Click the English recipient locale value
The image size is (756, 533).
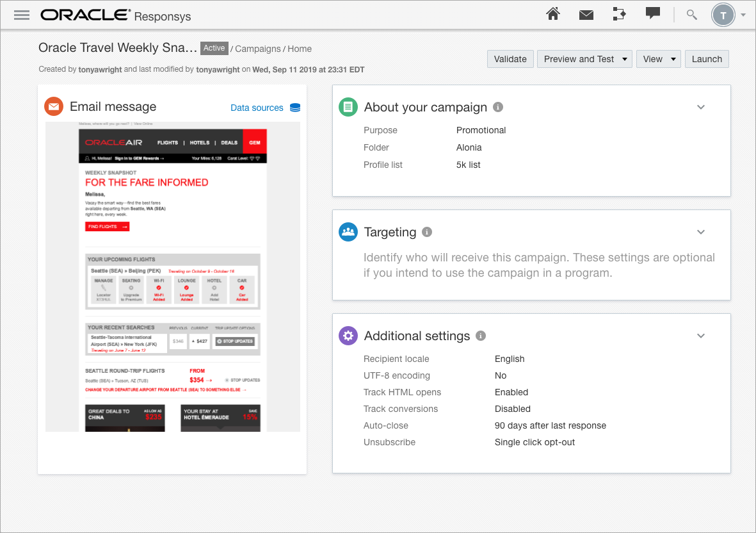click(x=509, y=359)
